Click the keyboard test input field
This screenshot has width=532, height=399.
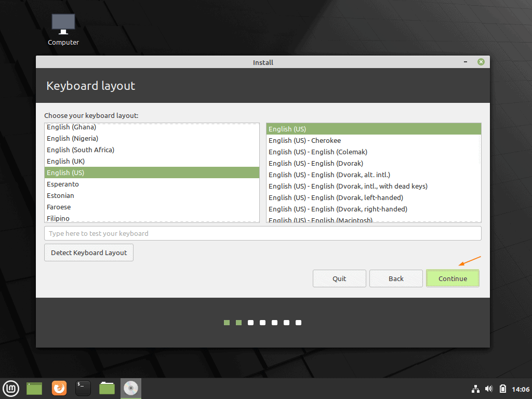(263, 233)
